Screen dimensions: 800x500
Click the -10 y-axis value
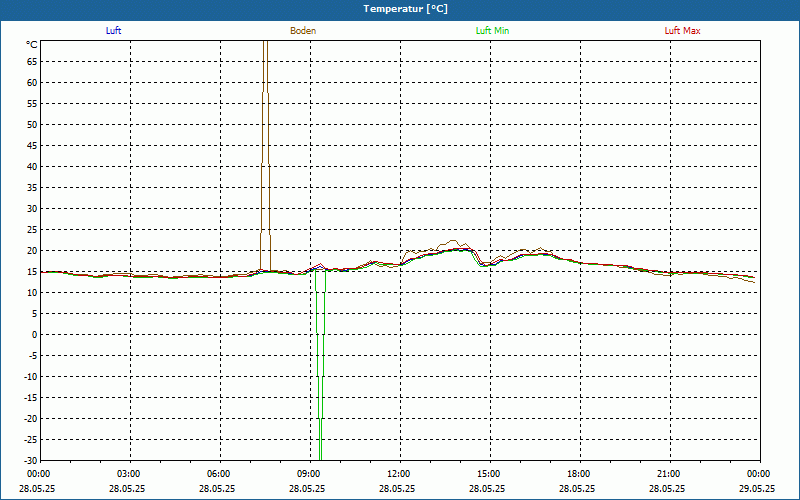(x=31, y=377)
